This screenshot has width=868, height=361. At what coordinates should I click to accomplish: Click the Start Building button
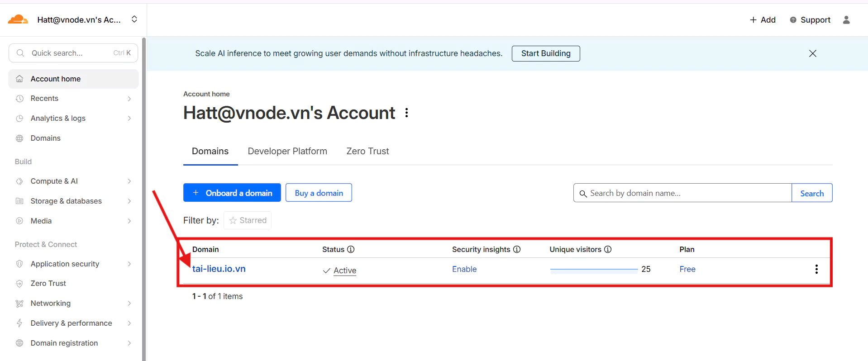(x=545, y=53)
